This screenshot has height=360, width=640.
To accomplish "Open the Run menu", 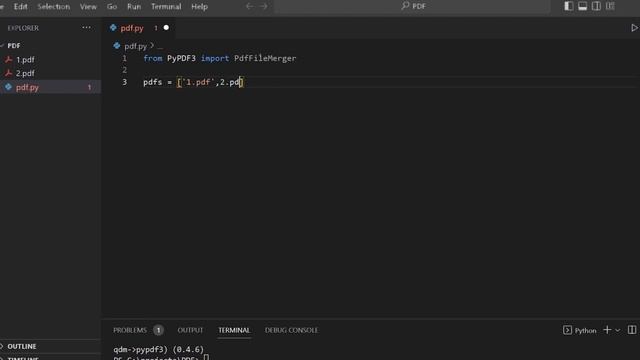I will coord(134,7).
